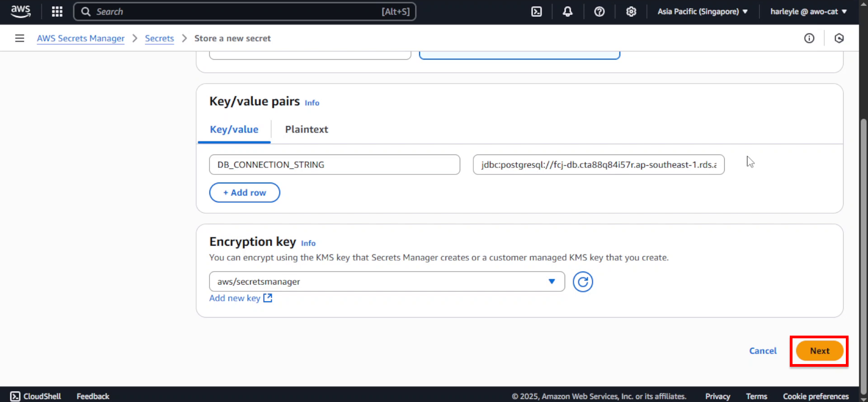The width and height of the screenshot is (868, 402).
Task: Open Info link beside Key/value pairs
Action: [312, 103]
